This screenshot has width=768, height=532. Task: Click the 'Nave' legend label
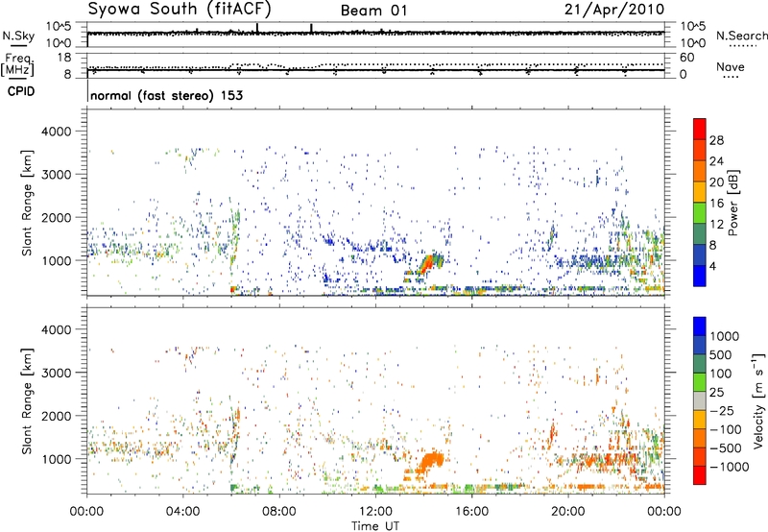pos(730,66)
